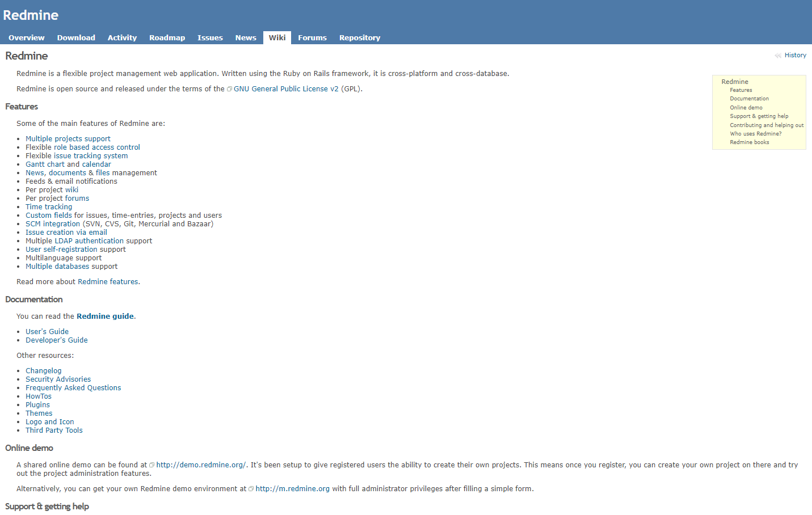Select the Wiki tab
The image size is (812, 515).
277,38
